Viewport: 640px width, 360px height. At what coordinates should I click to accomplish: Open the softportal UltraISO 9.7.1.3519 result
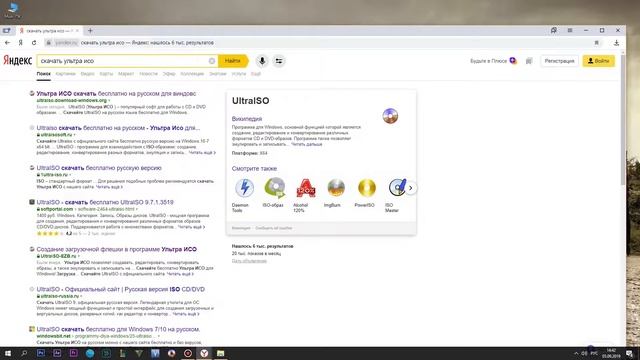[105, 202]
